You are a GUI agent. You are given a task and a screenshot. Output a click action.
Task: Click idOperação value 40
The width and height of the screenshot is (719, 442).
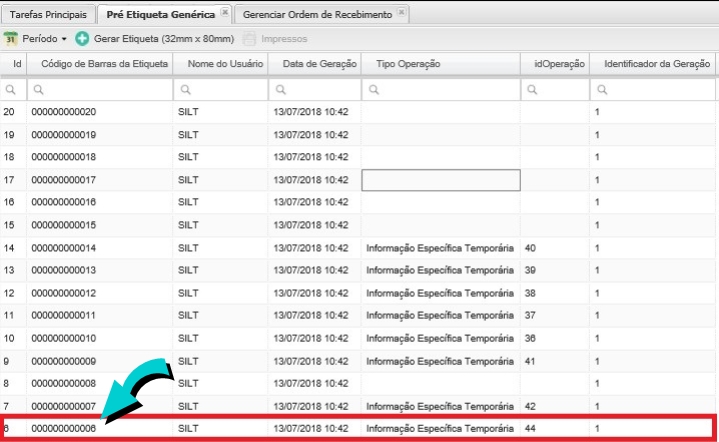[x=531, y=248]
